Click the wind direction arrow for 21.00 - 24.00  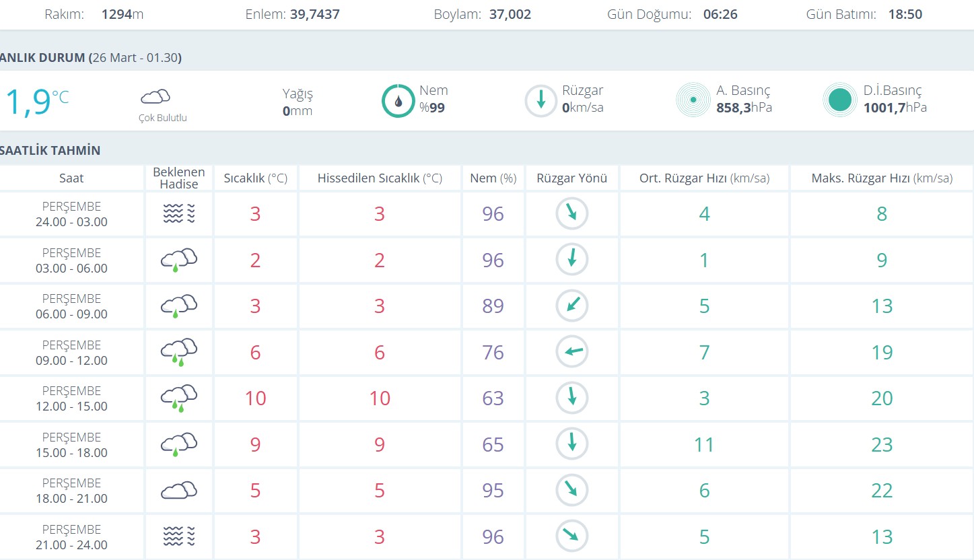click(x=572, y=536)
